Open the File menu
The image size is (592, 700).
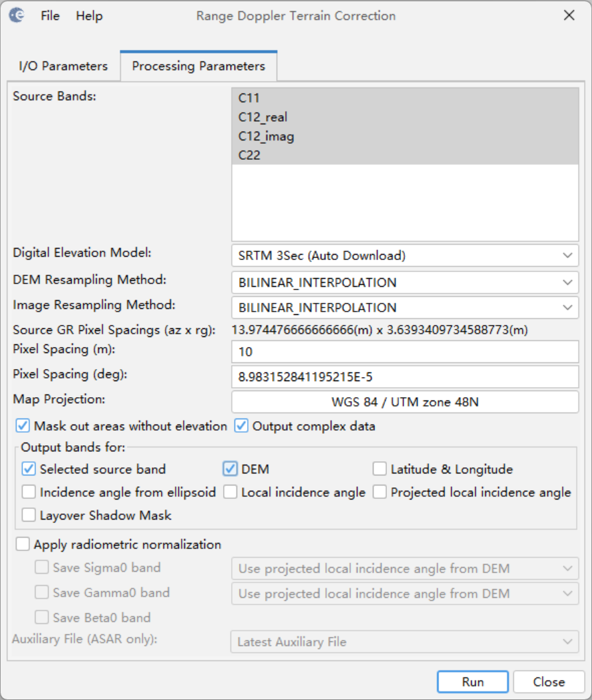click(x=50, y=15)
